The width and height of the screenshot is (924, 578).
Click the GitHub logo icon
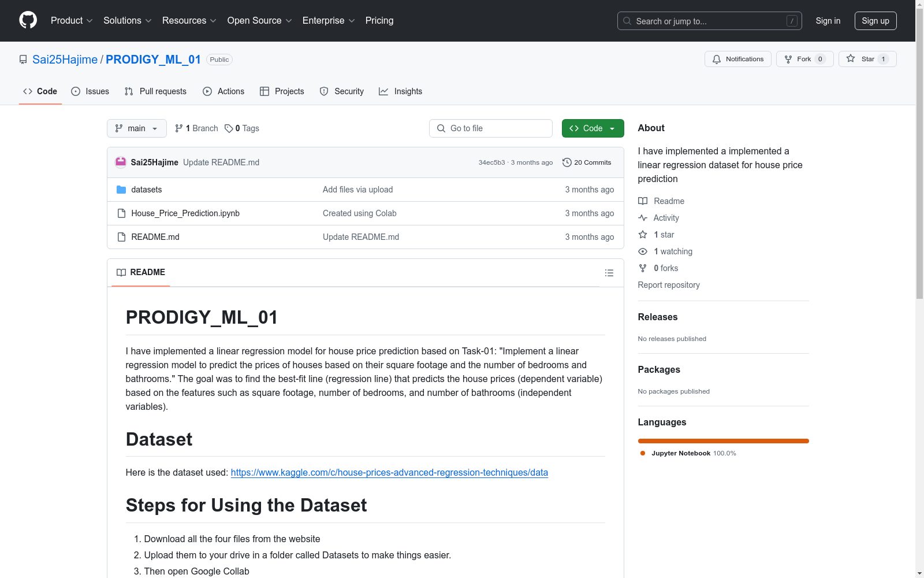coord(28,20)
